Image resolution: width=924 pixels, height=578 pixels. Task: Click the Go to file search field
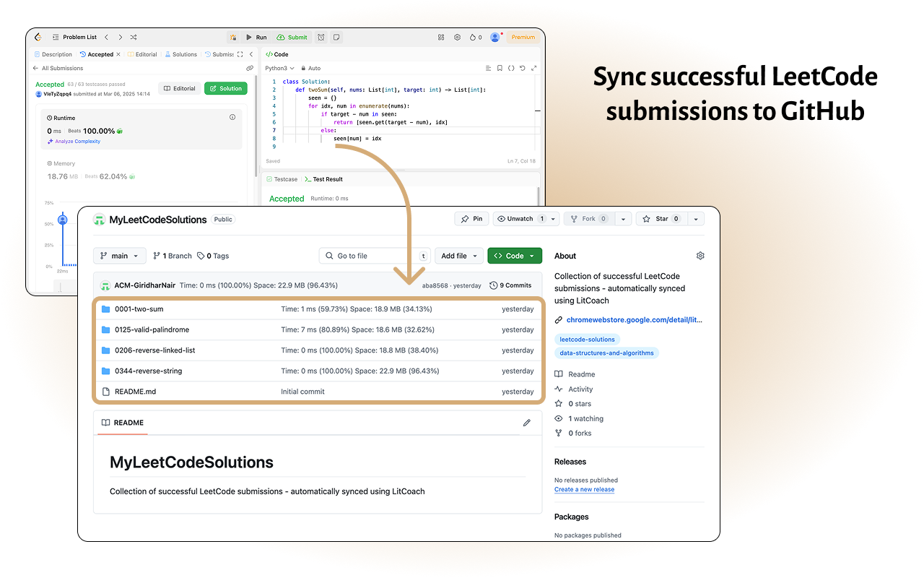(375, 256)
